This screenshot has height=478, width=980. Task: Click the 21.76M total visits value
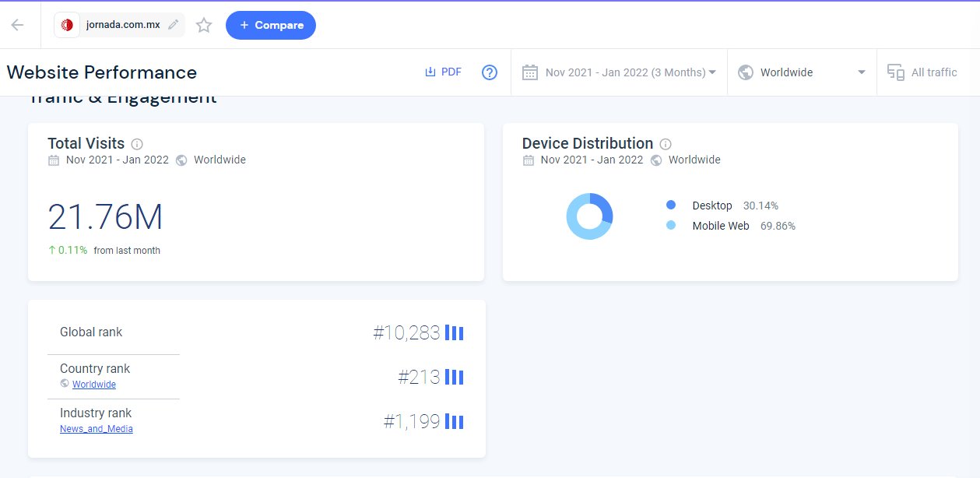click(x=105, y=217)
